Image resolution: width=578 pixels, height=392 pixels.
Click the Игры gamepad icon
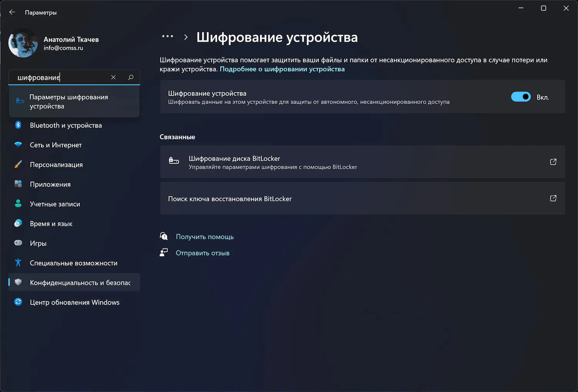18,243
